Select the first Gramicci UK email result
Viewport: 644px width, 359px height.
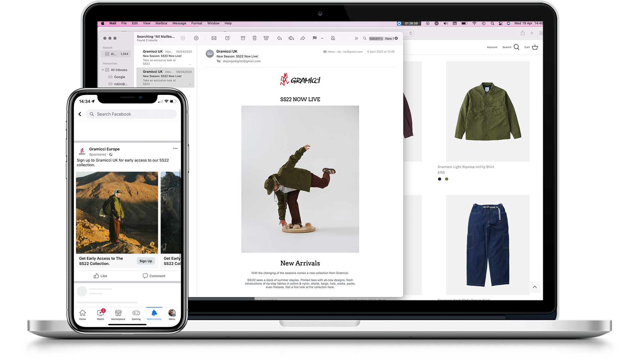click(x=165, y=58)
